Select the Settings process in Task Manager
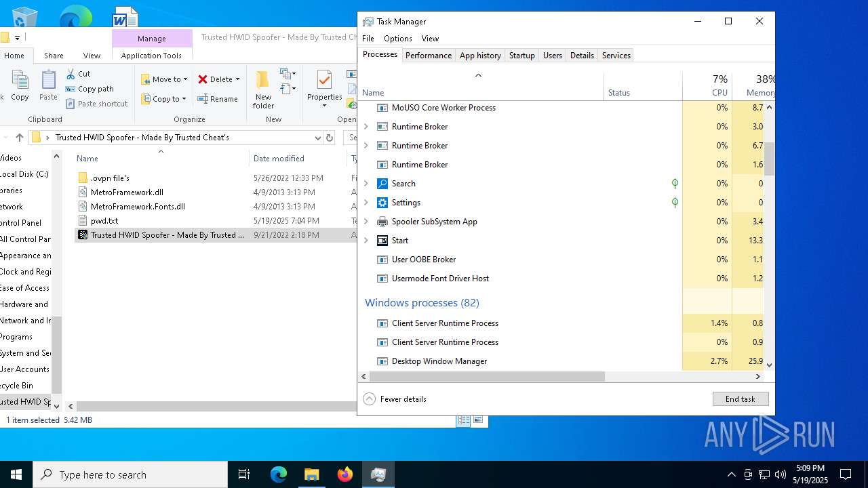The width and height of the screenshot is (868, 488). [x=406, y=203]
